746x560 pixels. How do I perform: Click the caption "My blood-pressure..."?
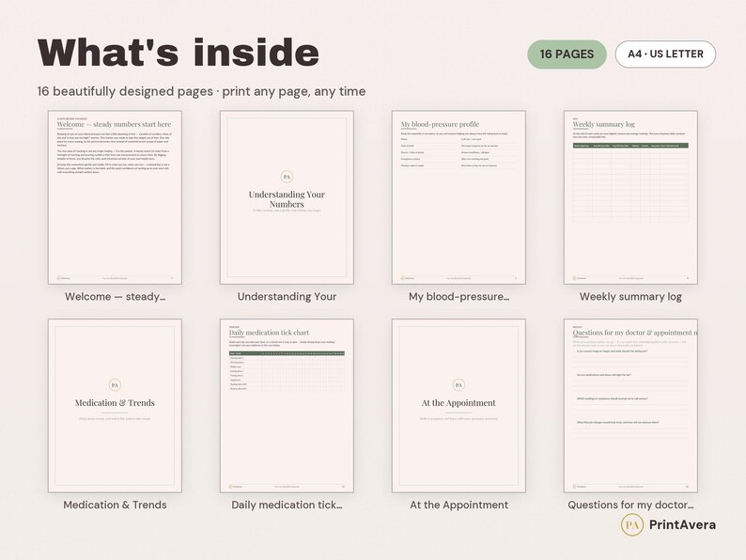click(x=459, y=296)
